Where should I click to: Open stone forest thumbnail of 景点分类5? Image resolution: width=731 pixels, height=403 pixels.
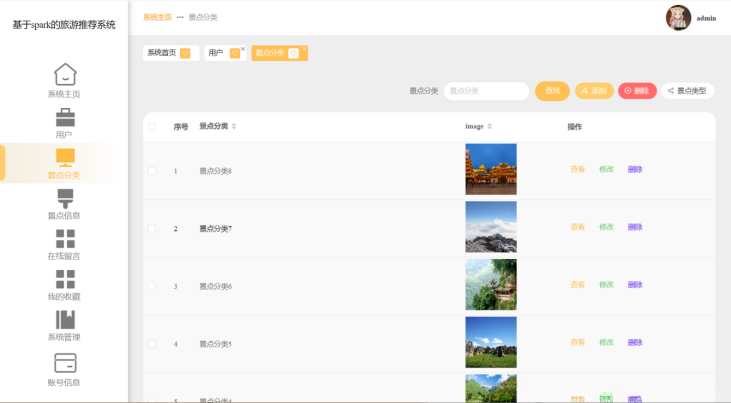(491, 342)
